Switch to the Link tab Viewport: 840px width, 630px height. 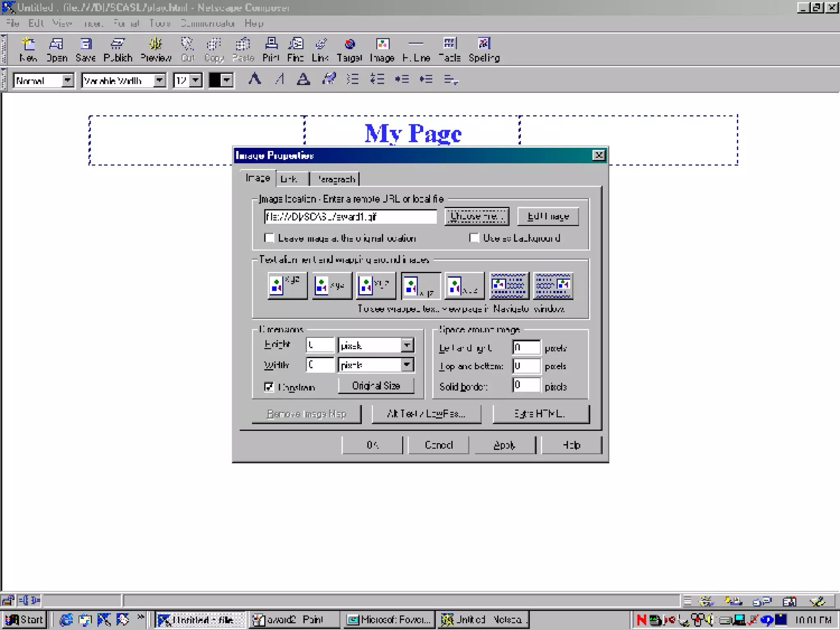(x=292, y=179)
